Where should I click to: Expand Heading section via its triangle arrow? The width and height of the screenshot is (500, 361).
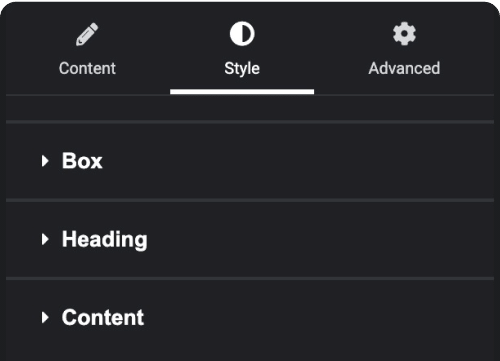[45, 239]
